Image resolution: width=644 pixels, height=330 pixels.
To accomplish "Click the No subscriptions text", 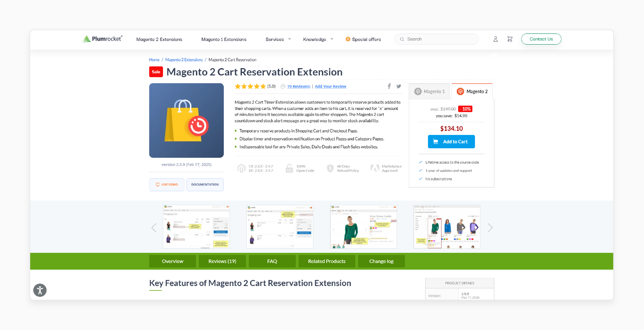I will [x=439, y=179].
